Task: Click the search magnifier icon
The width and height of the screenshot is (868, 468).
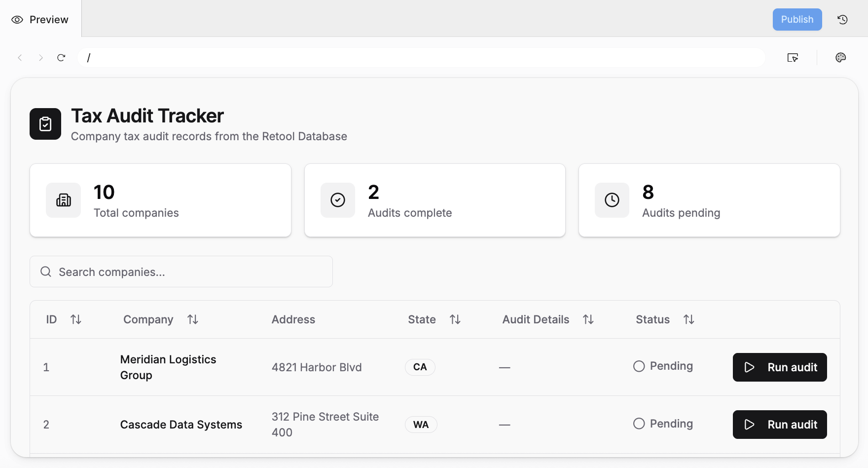Action: pyautogui.click(x=46, y=272)
